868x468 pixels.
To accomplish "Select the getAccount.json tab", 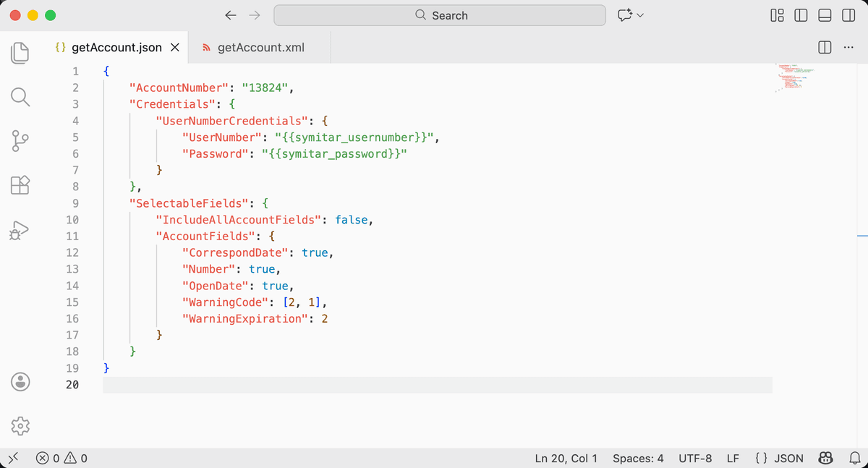I will (116, 46).
